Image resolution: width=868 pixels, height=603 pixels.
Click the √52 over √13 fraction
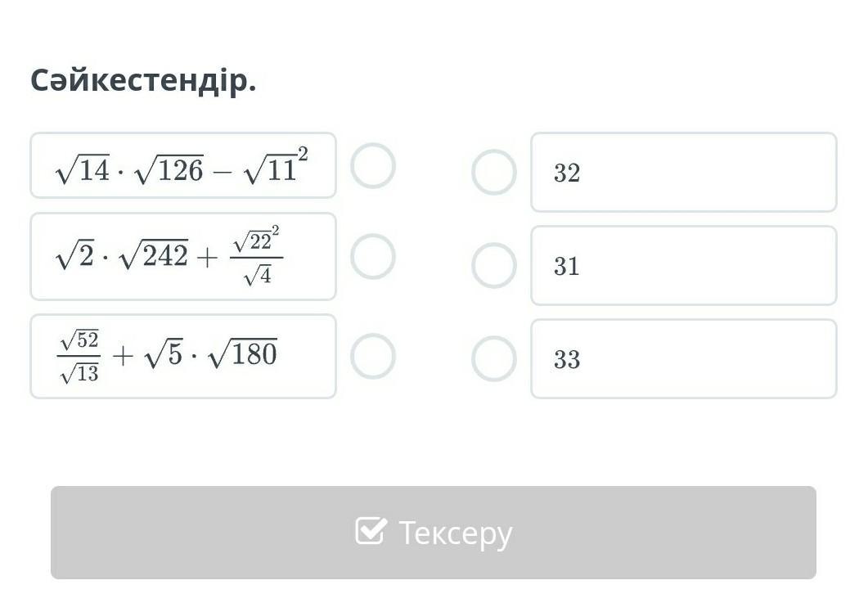pyautogui.click(x=79, y=356)
